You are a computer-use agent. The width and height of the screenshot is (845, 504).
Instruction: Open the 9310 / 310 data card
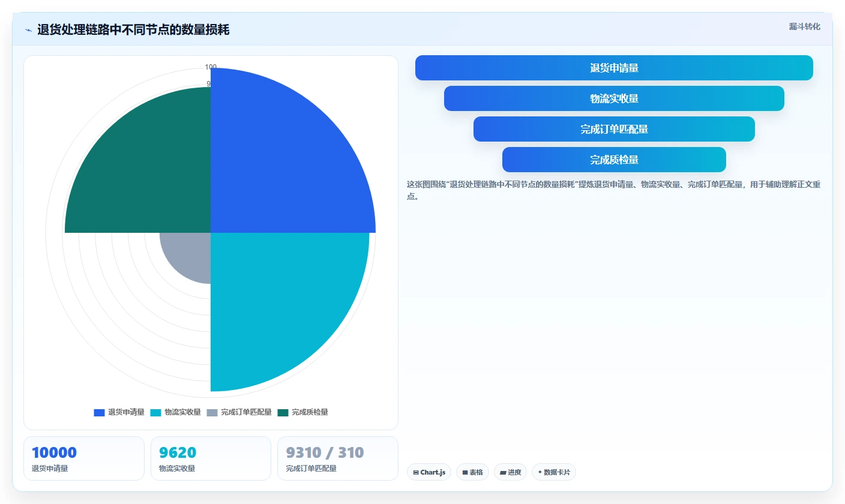pyautogui.click(x=338, y=458)
